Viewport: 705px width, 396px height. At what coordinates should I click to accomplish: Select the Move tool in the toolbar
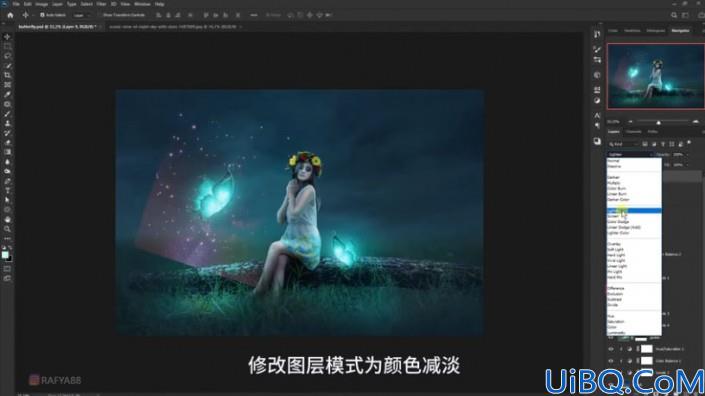coord(7,36)
